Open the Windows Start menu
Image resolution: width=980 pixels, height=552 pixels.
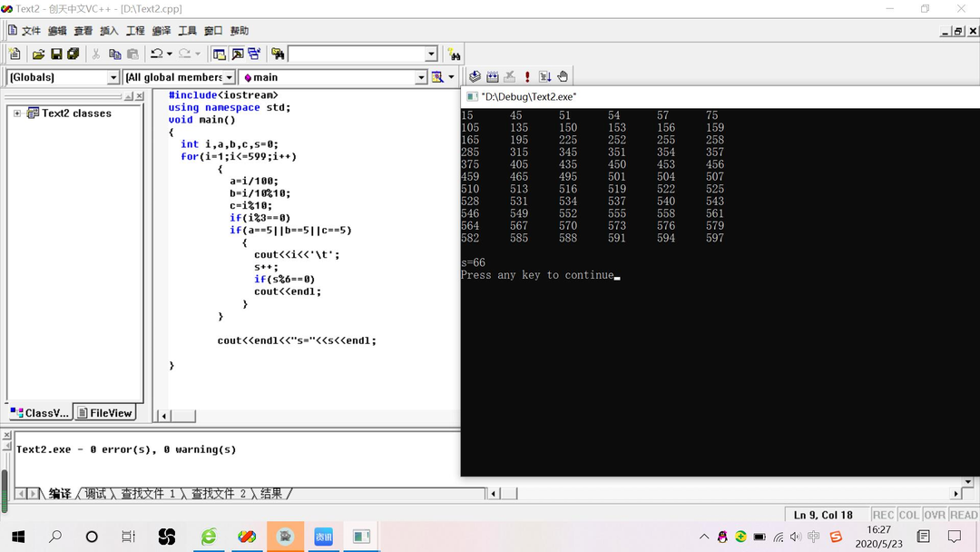pyautogui.click(x=18, y=537)
